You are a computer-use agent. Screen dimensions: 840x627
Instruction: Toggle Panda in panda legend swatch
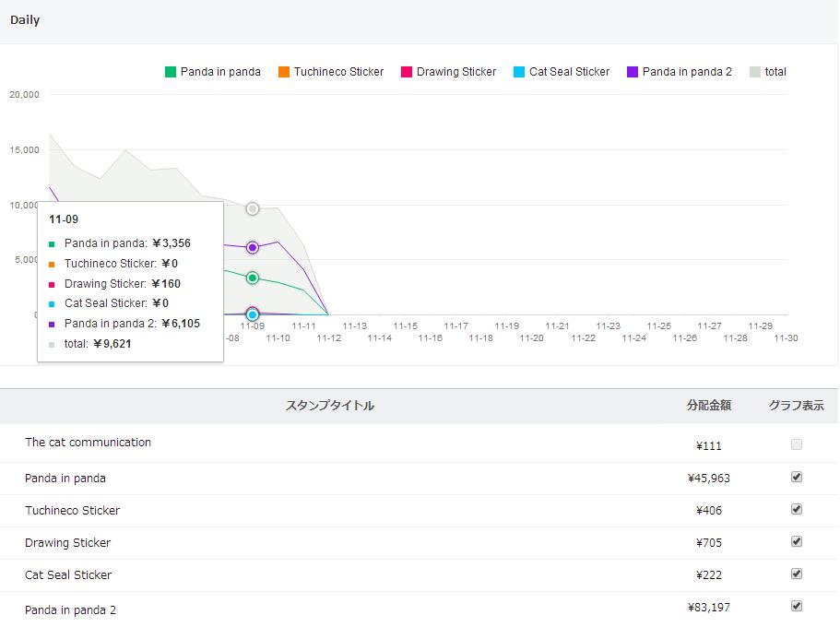[171, 72]
